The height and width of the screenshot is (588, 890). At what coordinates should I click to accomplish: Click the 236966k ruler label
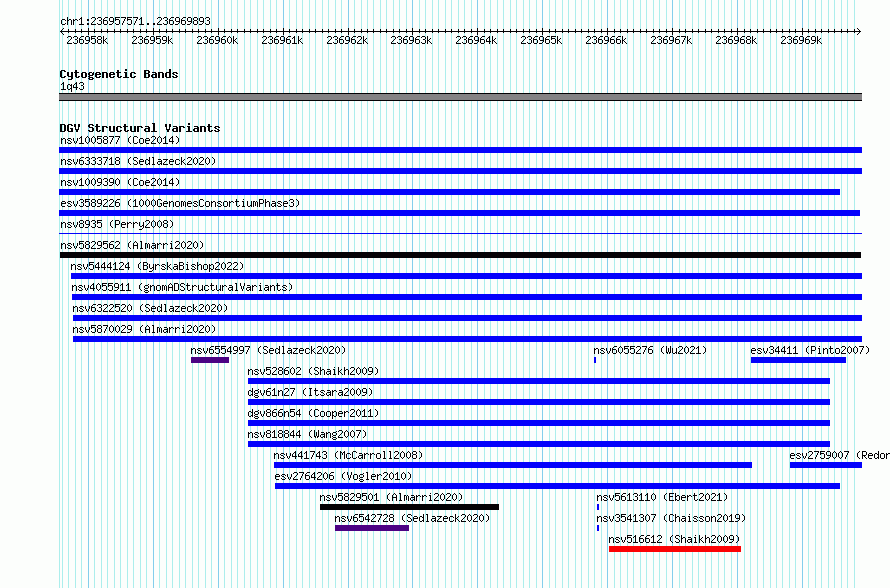coord(606,40)
